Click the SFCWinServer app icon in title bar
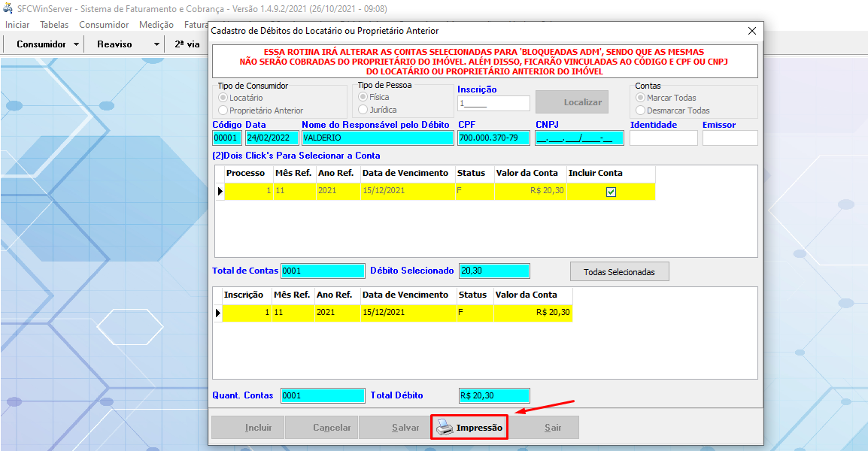The height and width of the screenshot is (451, 868). pyautogui.click(x=8, y=8)
